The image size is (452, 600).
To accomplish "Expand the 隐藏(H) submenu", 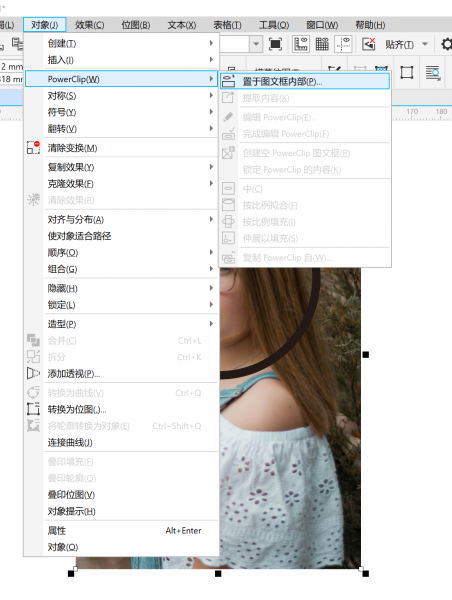I will [x=121, y=288].
